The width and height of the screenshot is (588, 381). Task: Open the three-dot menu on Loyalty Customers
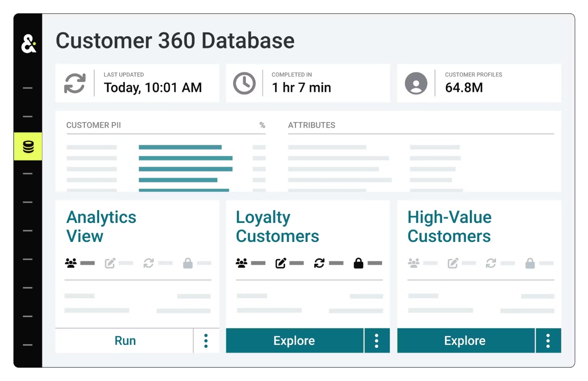[x=376, y=341]
